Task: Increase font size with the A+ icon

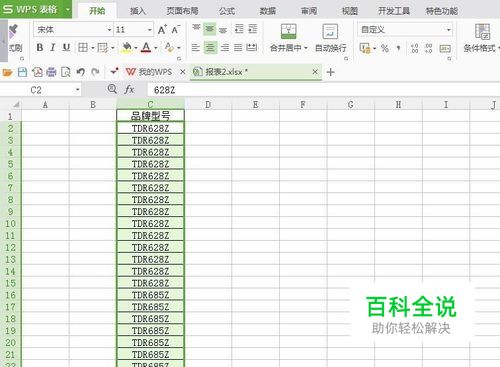Action: [x=162, y=30]
